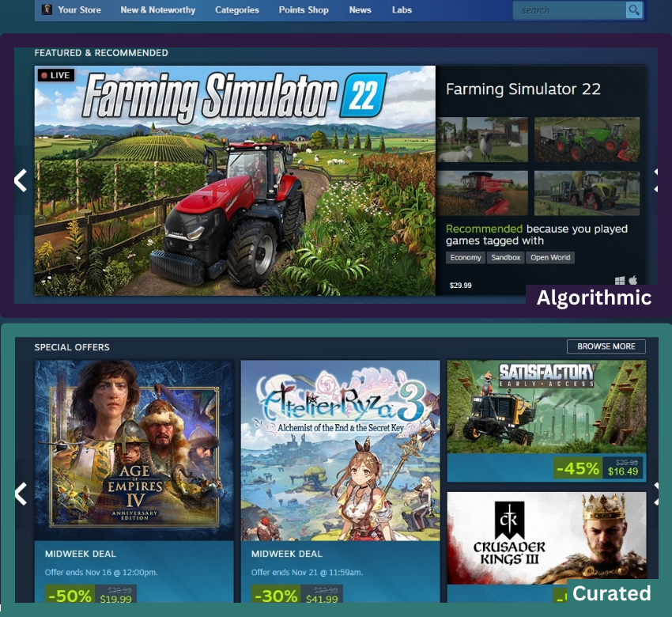Click into the store search field
This screenshot has width=672, height=617.
[569, 9]
